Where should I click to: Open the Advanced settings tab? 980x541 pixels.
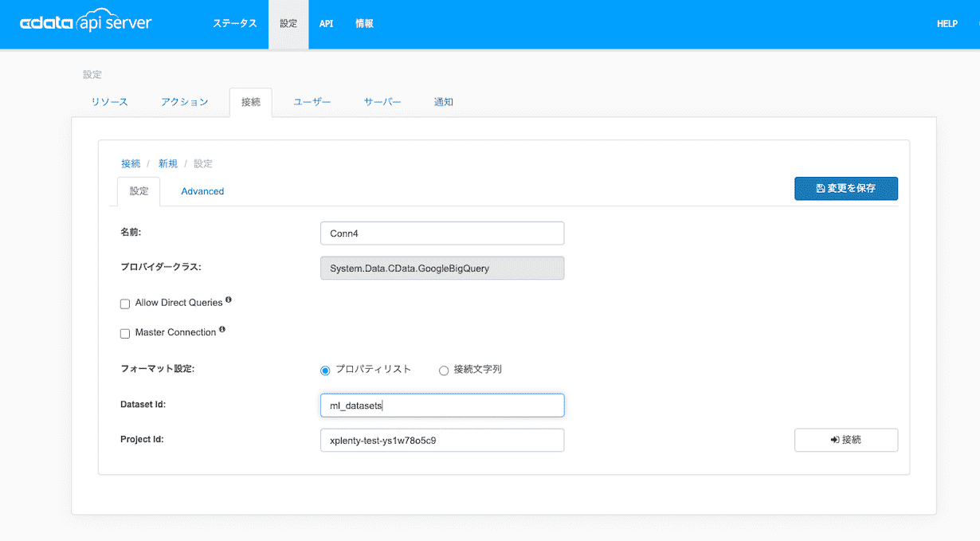pyautogui.click(x=202, y=191)
